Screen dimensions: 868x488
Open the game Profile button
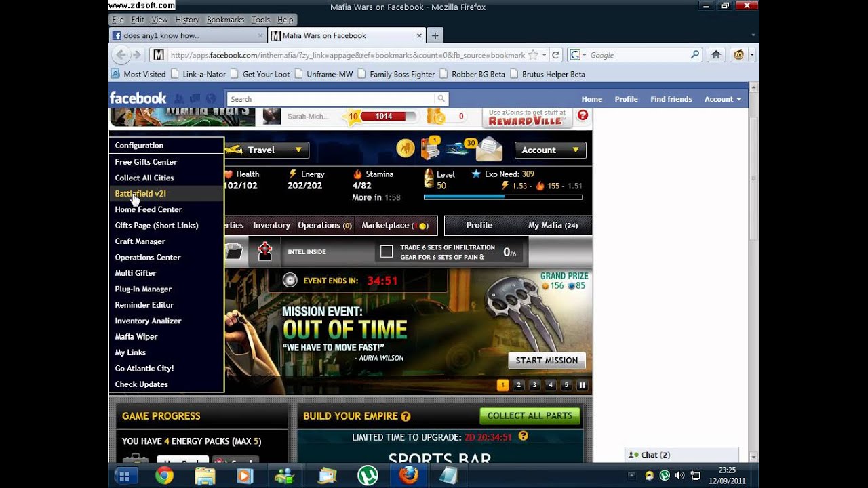click(479, 225)
